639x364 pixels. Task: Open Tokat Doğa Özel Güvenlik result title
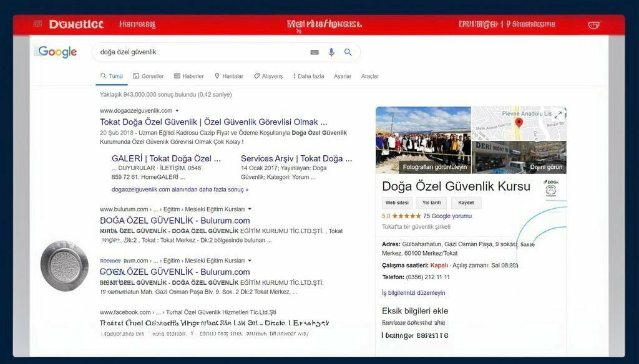[x=213, y=122]
